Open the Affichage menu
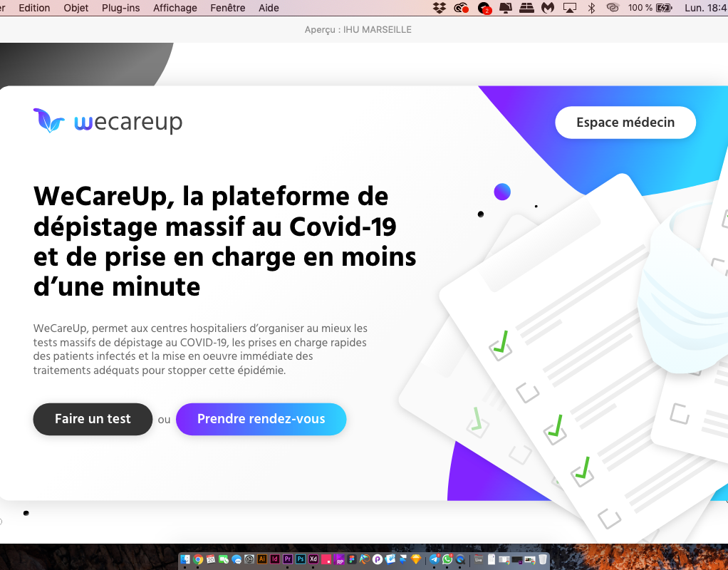Viewport: 728px width, 570px height. tap(175, 8)
